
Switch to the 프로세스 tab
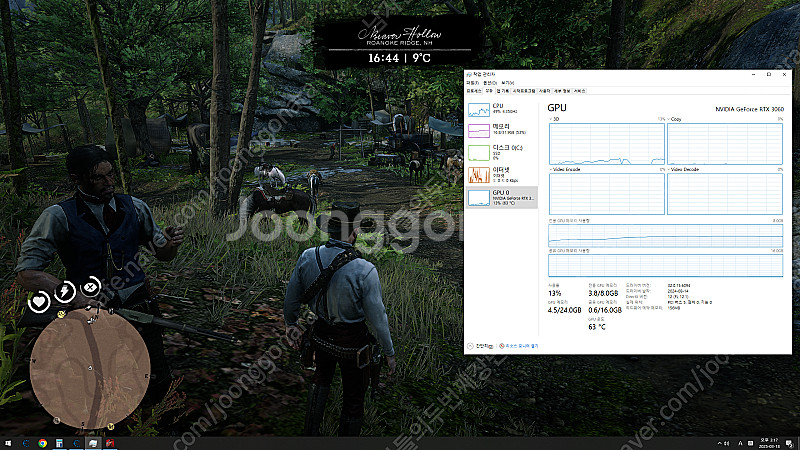coord(474,91)
